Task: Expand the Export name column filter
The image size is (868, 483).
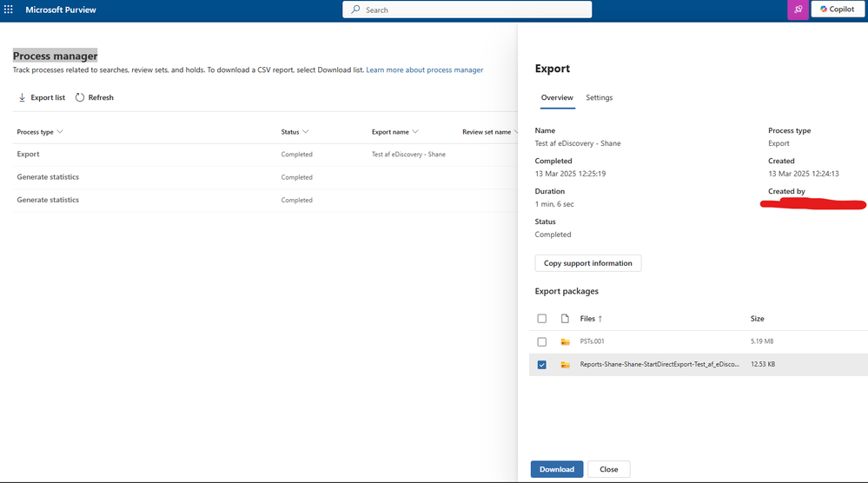Action: pyautogui.click(x=415, y=132)
